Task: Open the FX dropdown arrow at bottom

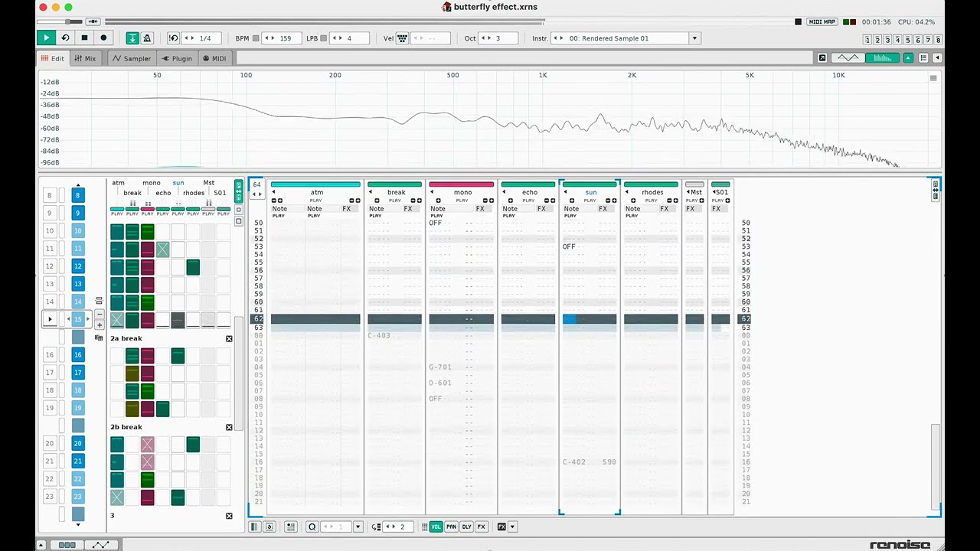Action: click(x=512, y=527)
